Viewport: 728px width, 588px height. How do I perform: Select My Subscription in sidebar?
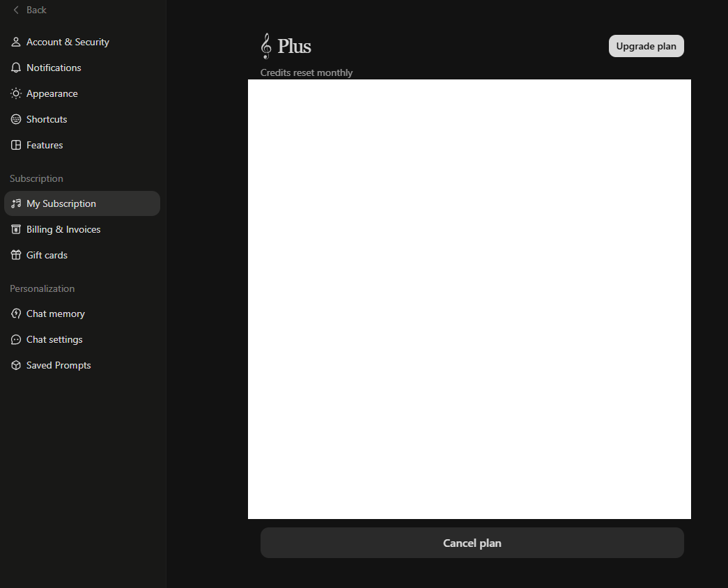pos(82,203)
